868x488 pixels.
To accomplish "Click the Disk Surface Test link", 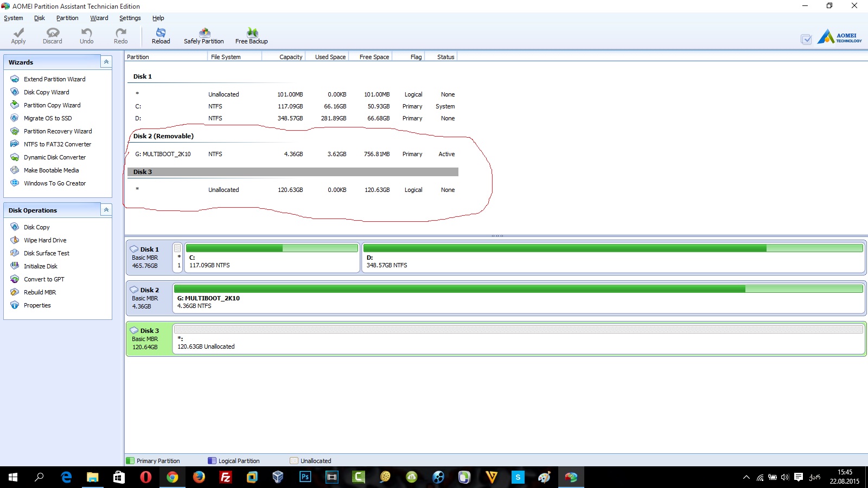I will (x=46, y=253).
